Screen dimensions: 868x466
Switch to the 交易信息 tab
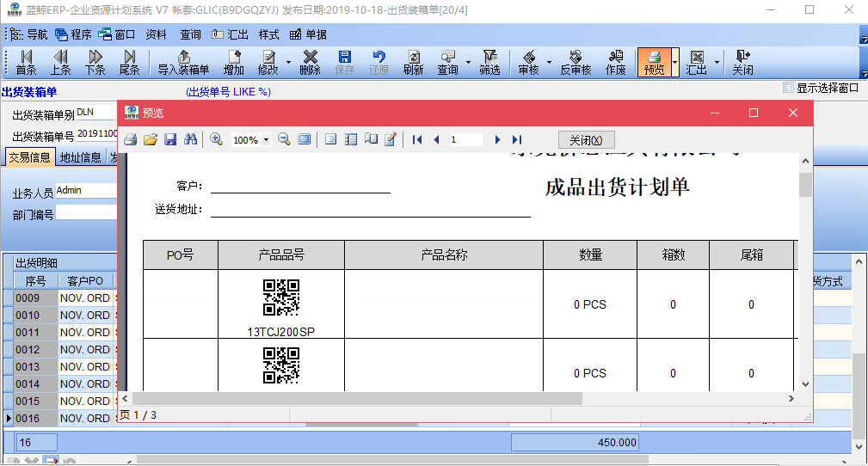(x=29, y=157)
